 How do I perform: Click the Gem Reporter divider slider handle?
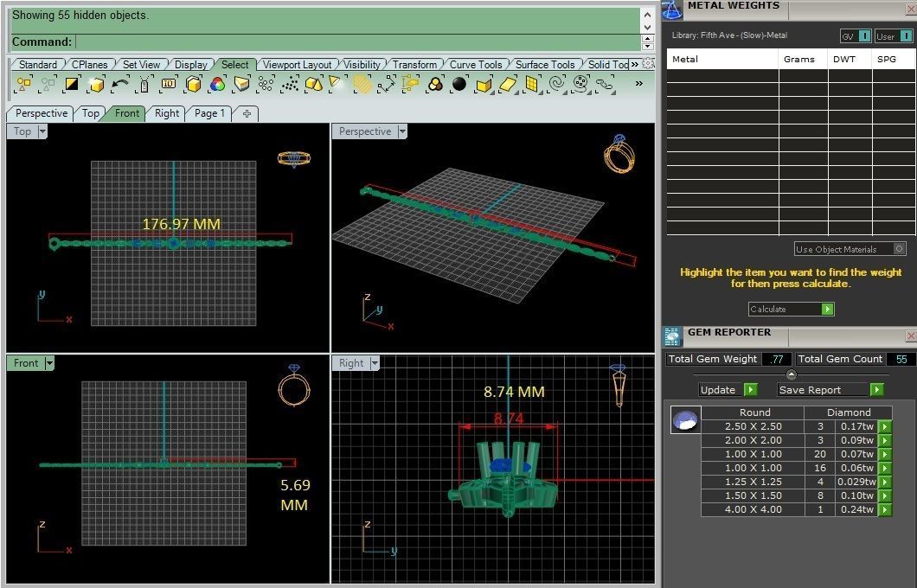[x=792, y=374]
